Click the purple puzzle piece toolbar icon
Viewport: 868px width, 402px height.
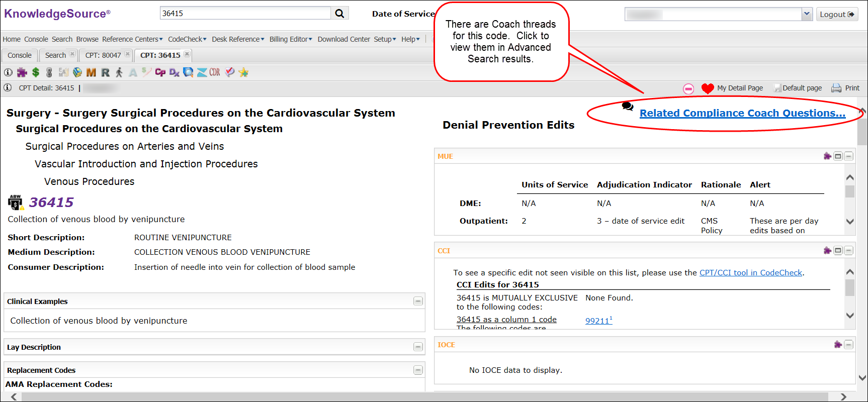[22, 73]
